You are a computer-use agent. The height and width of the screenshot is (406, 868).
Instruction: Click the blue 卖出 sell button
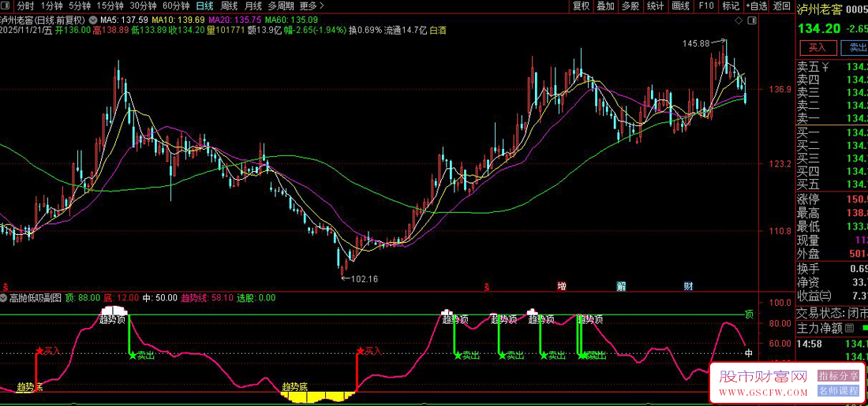point(854,47)
